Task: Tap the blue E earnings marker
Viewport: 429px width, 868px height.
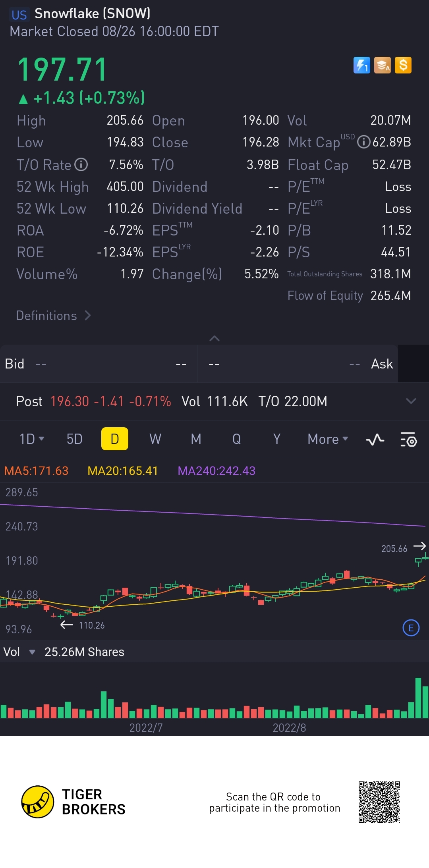Action: (411, 628)
